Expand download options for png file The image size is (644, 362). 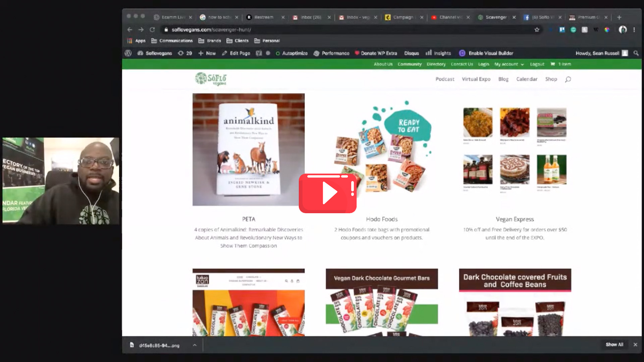(195, 345)
